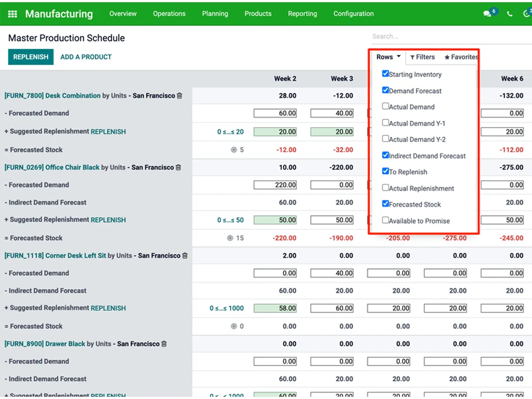This screenshot has height=399, width=532.
Task: Click the 0 ≤…≤ 50 range link
Action: (x=231, y=220)
